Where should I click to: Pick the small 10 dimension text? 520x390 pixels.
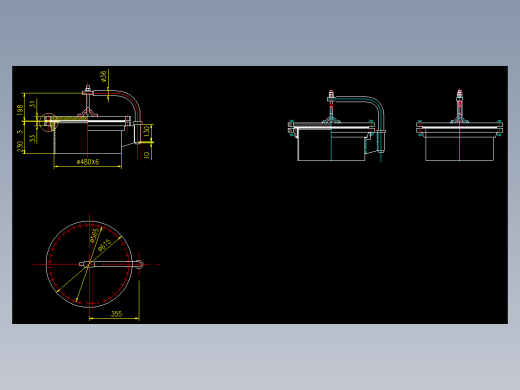[x=146, y=155]
